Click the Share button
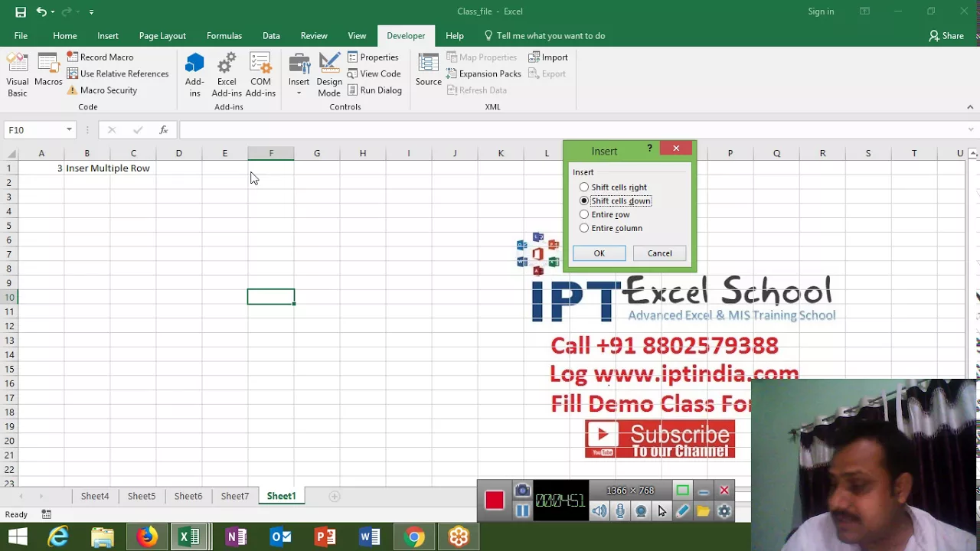The height and width of the screenshot is (551, 980). pos(946,36)
